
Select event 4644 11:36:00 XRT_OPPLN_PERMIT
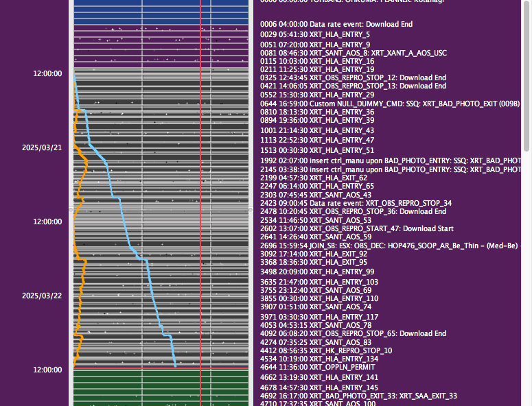[x=317, y=368]
